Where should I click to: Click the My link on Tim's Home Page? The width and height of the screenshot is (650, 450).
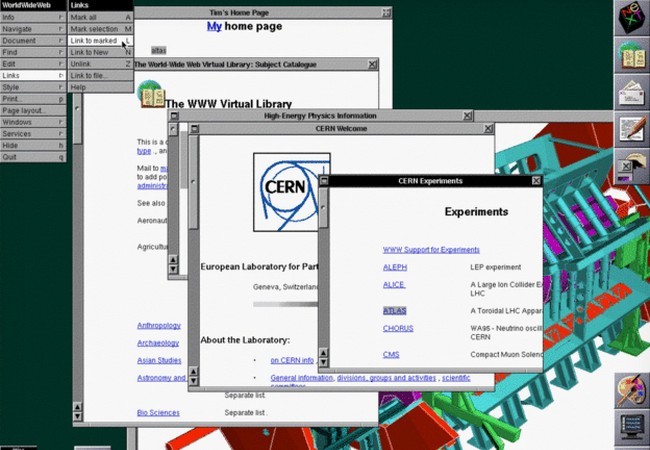(214, 26)
